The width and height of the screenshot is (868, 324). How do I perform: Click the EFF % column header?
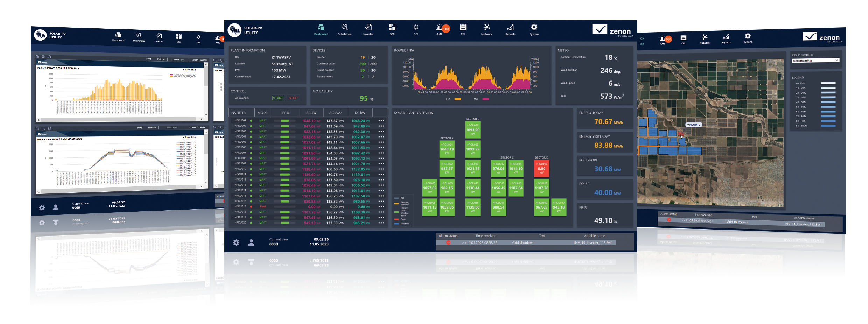(285, 113)
